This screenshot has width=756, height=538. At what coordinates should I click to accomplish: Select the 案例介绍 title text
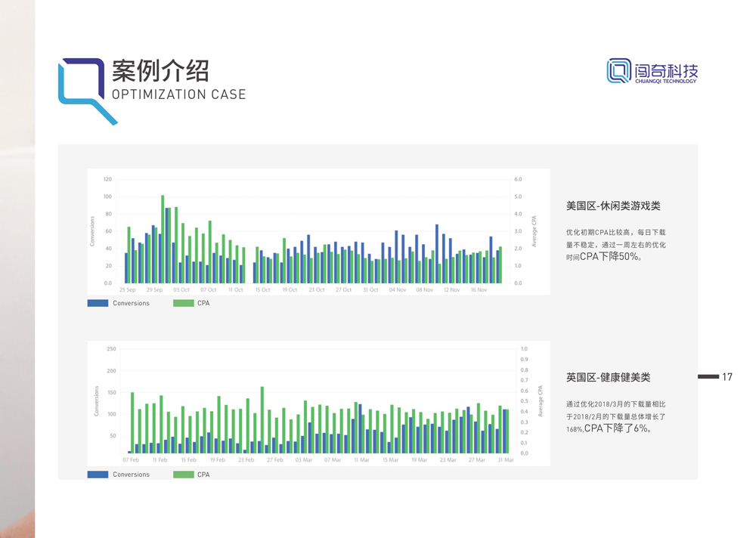[160, 71]
